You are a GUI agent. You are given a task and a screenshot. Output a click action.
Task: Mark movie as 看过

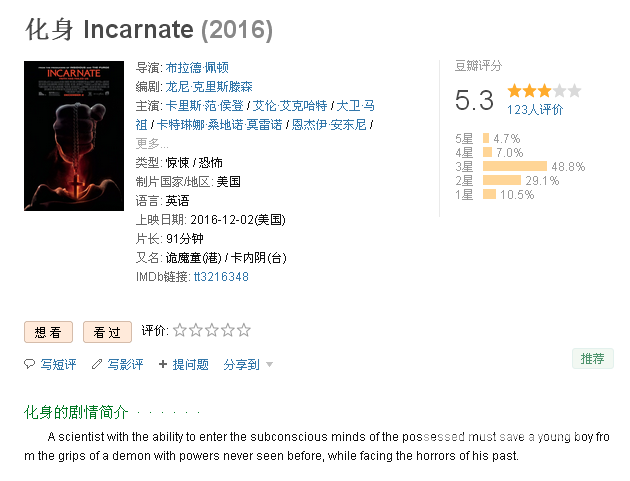tap(107, 332)
